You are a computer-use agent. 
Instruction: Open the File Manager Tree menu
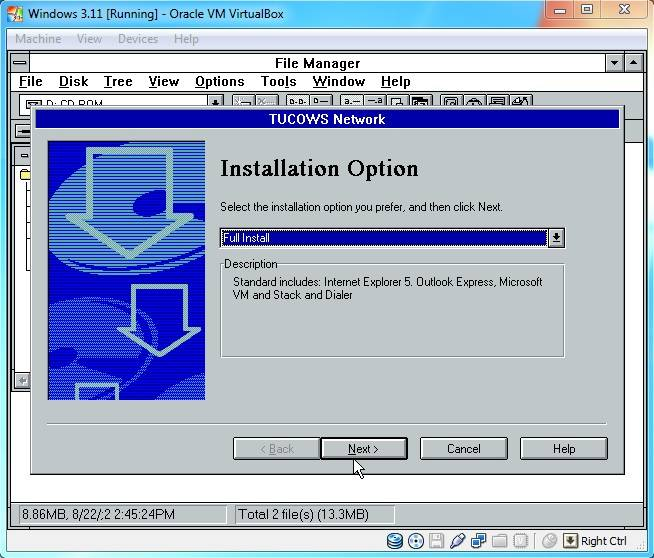pos(117,82)
